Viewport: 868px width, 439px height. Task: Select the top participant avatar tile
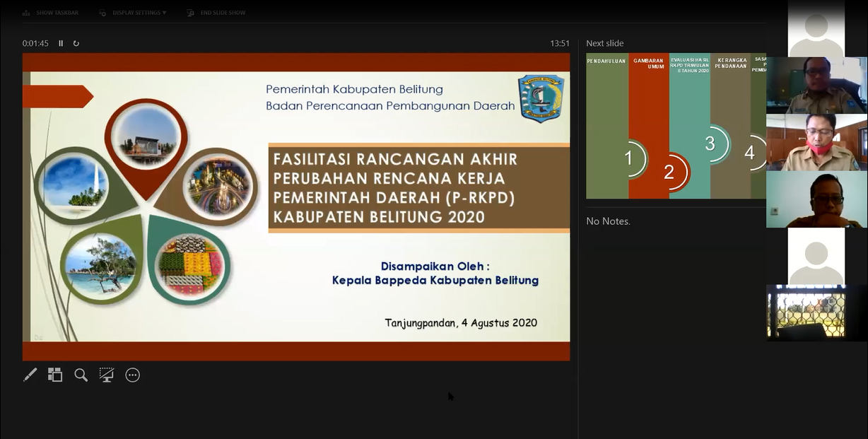(816, 28)
